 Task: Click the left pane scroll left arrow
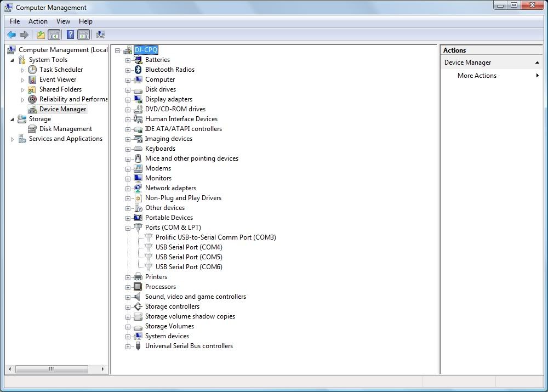pos(10,370)
